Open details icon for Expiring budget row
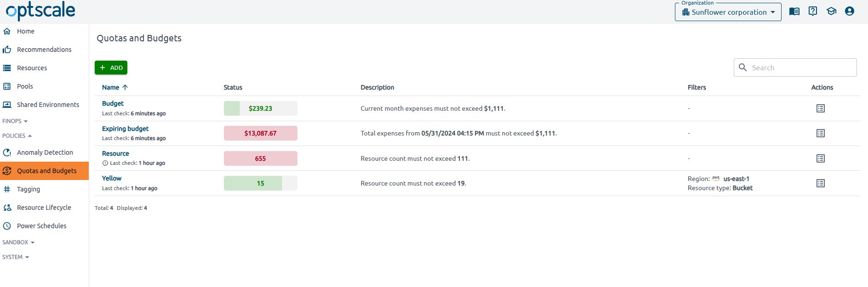The image size is (868, 287). [x=821, y=133]
